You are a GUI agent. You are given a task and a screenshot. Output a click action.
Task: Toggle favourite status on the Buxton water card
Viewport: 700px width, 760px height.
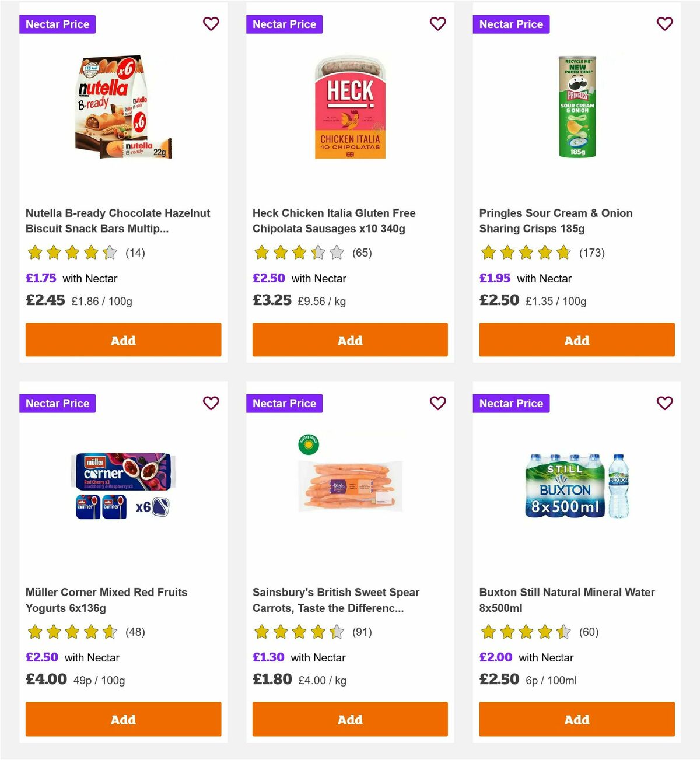click(665, 403)
